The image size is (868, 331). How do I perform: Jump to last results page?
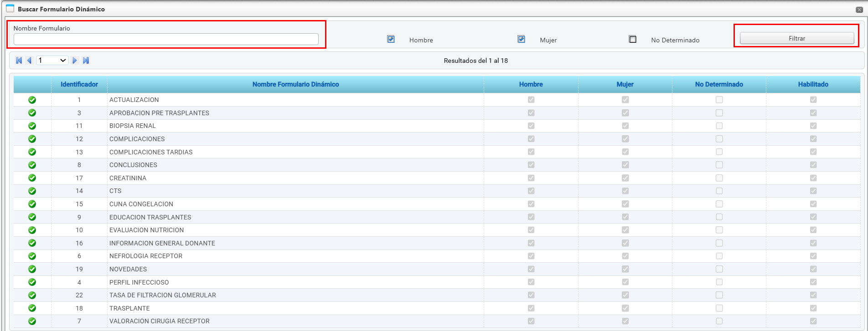tap(86, 61)
